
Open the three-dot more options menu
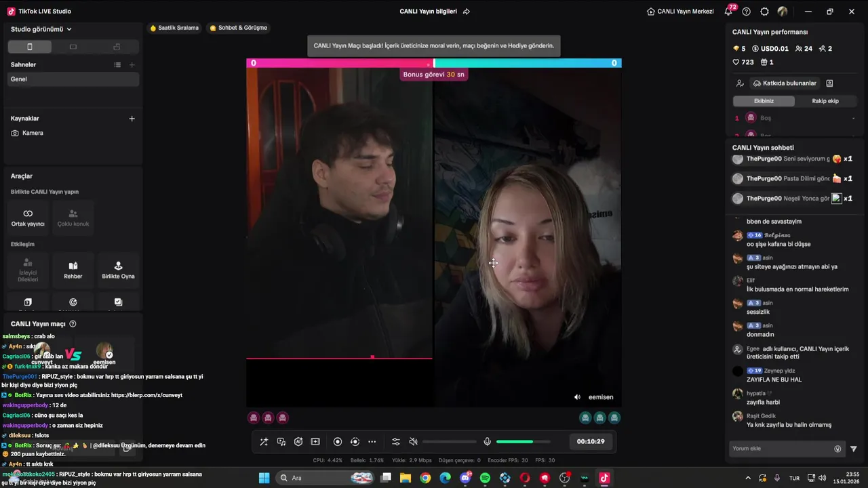click(x=372, y=442)
